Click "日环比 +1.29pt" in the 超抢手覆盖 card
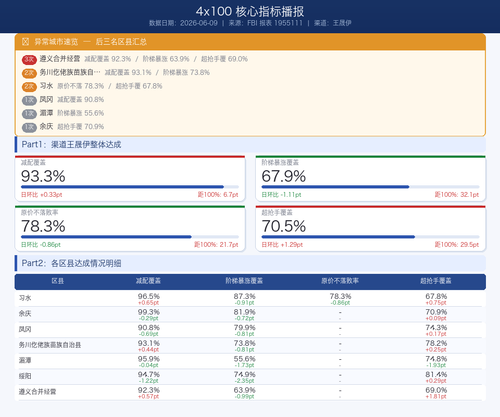 click(x=282, y=245)
